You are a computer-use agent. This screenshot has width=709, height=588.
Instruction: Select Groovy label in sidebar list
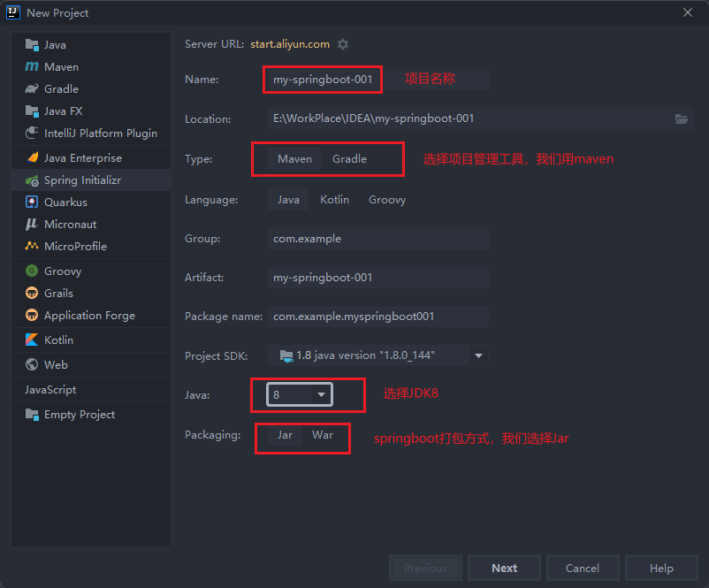point(63,271)
